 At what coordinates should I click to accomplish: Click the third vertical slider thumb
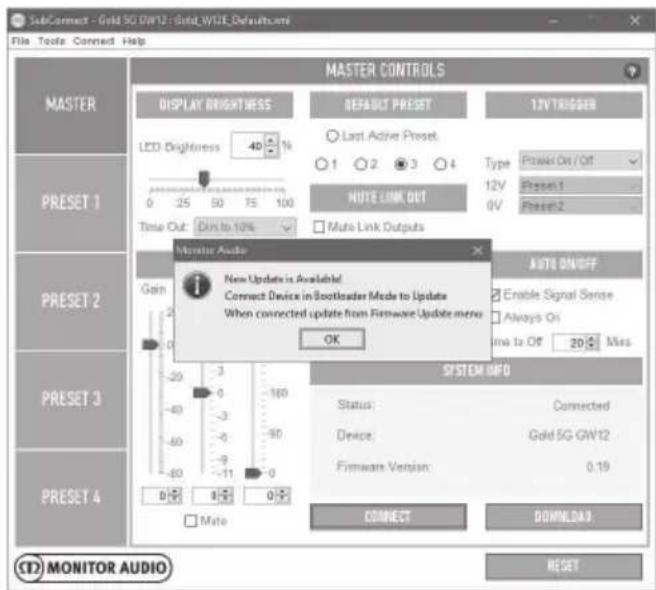tap(253, 473)
